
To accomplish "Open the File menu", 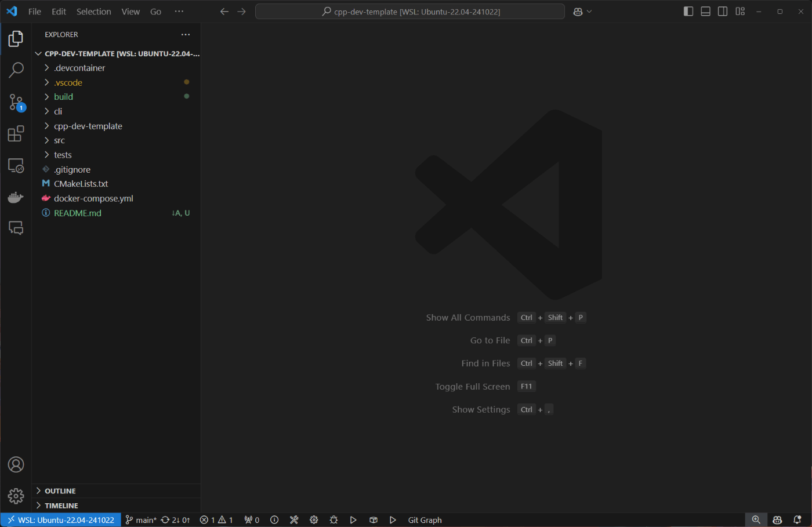I will 35,12.
